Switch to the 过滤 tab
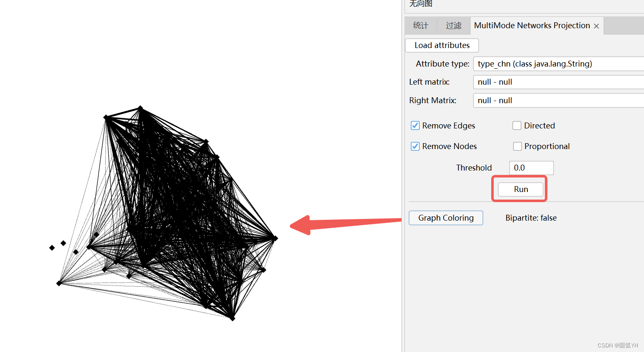This screenshot has width=644, height=352. pos(453,25)
